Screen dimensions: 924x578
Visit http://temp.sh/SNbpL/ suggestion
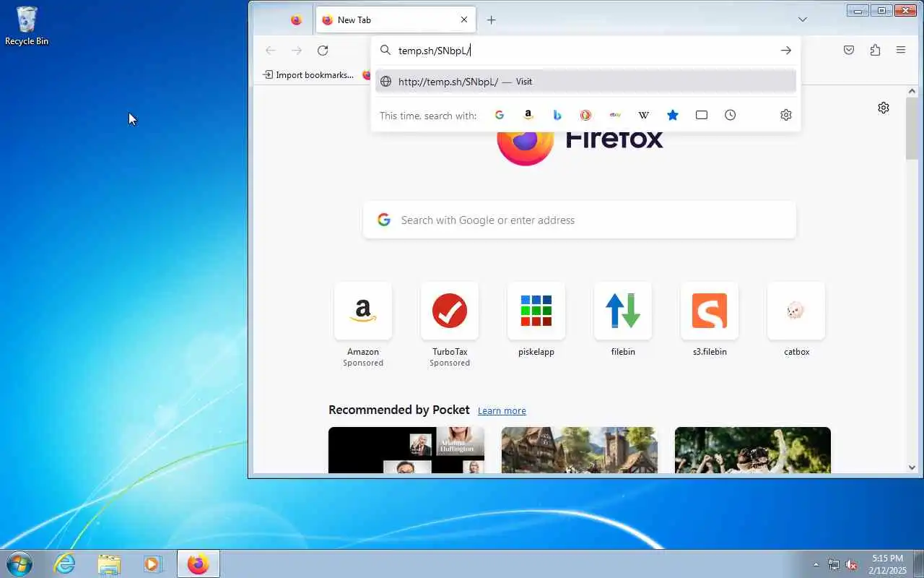coord(585,82)
